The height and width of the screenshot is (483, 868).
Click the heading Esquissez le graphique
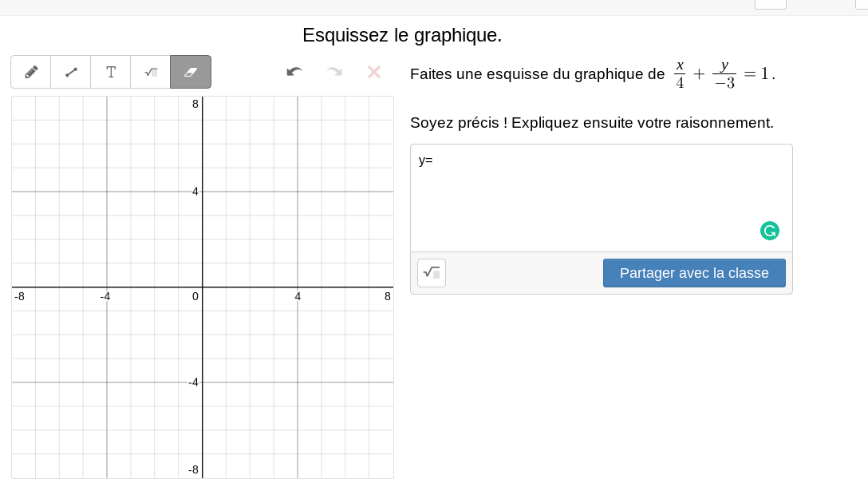pos(402,35)
